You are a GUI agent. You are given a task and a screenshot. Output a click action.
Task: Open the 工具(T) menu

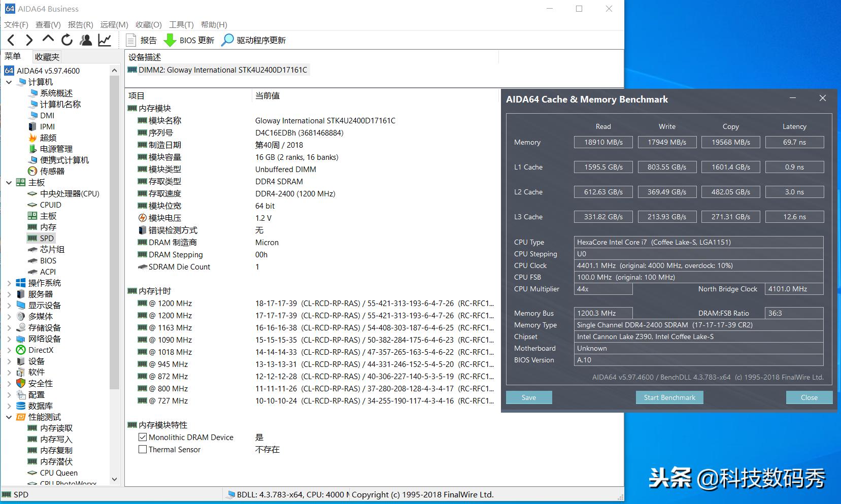181,24
